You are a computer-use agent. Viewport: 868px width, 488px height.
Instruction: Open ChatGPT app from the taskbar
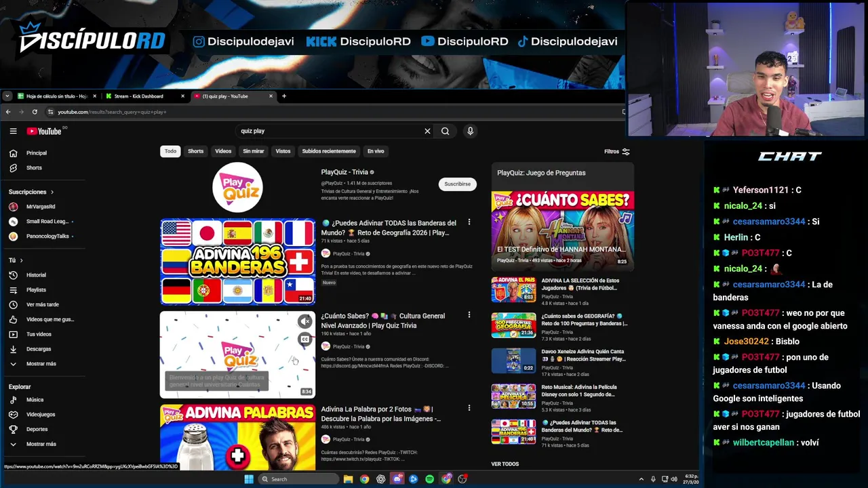[381, 479]
